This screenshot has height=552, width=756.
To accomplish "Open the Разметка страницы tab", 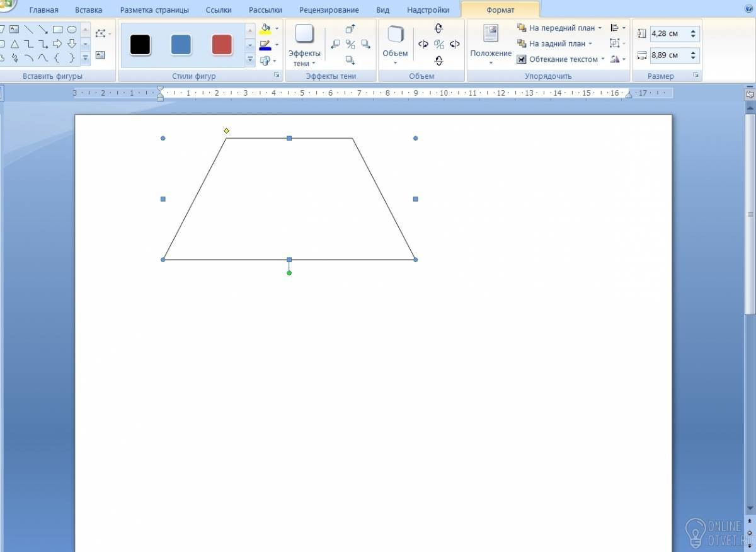I will tap(154, 10).
